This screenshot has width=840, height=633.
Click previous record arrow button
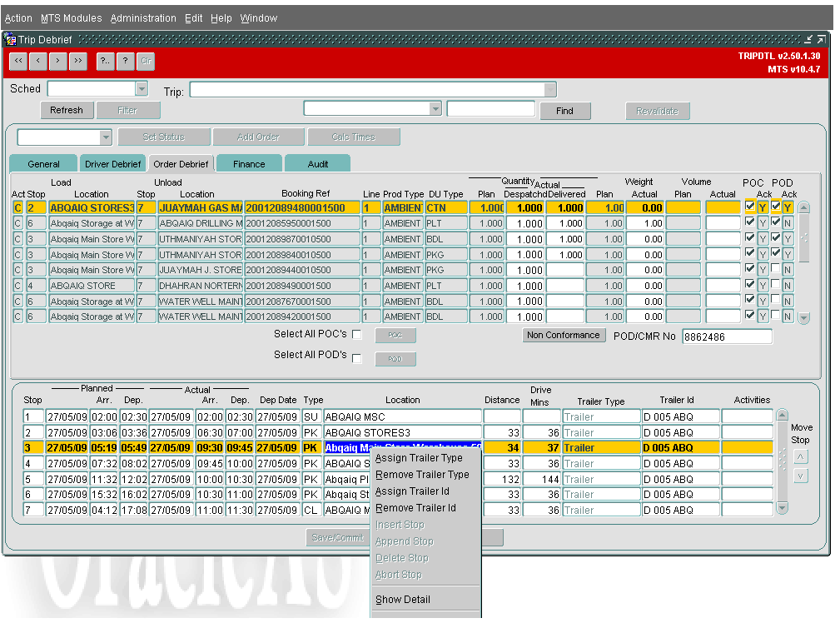(38, 61)
